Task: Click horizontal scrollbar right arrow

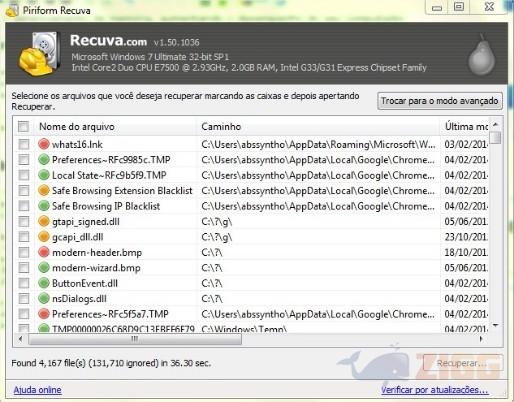Action: click(481, 339)
